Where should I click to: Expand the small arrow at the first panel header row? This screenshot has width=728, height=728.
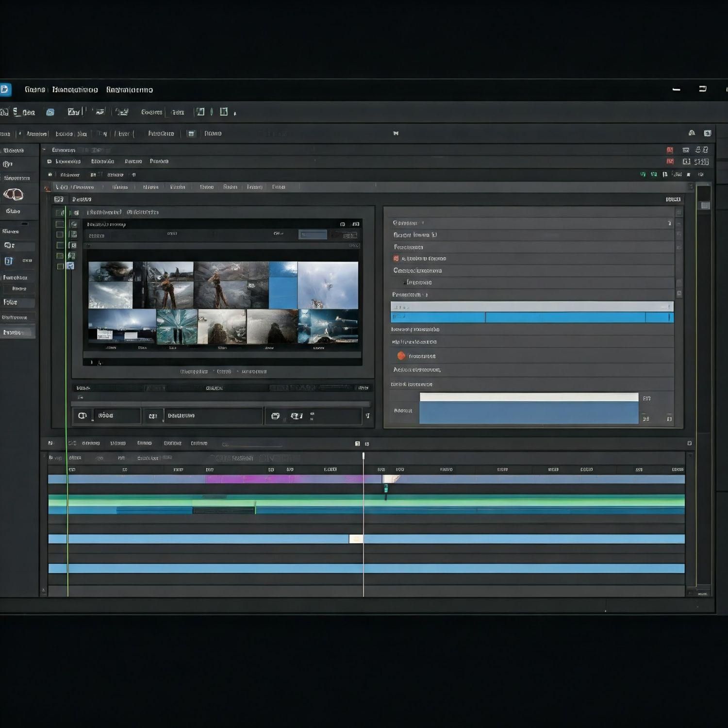44,150
